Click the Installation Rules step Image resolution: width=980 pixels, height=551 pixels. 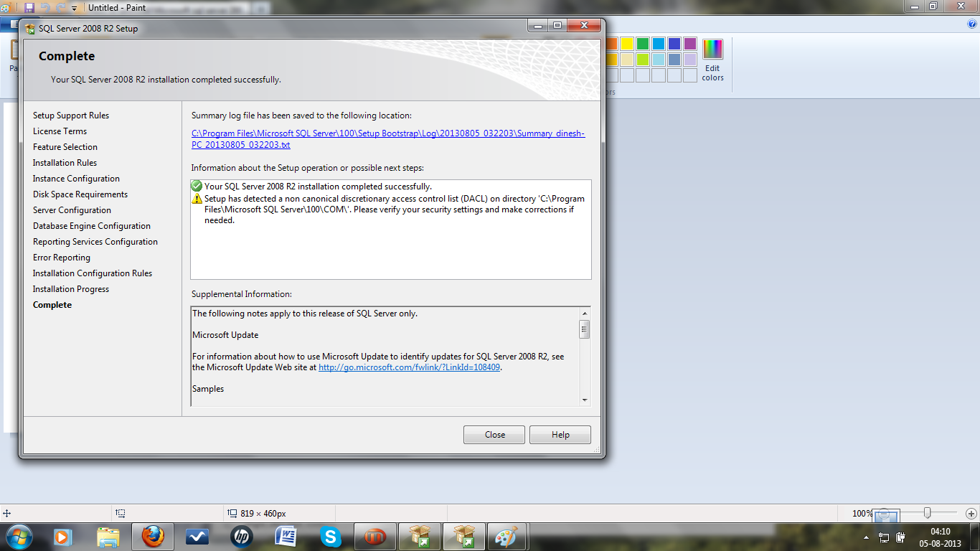pyautogui.click(x=65, y=163)
